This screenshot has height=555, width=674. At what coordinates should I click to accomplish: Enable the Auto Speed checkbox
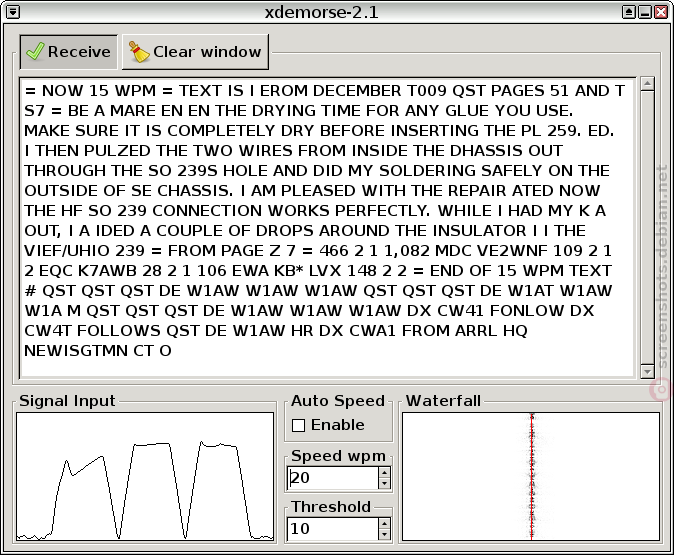[298, 425]
